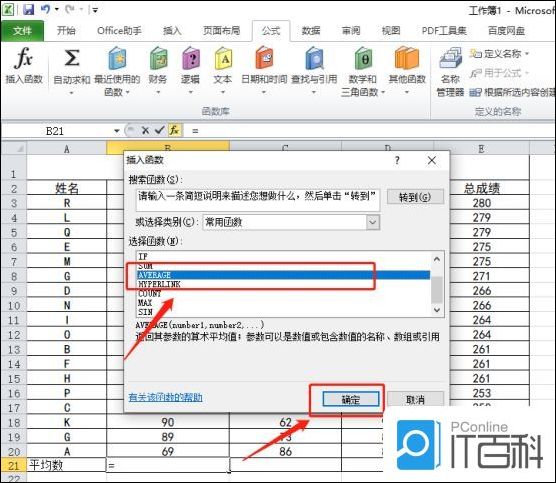556x483 pixels.
Task: Open the Lookup and Reference functions icon
Action: point(314,59)
